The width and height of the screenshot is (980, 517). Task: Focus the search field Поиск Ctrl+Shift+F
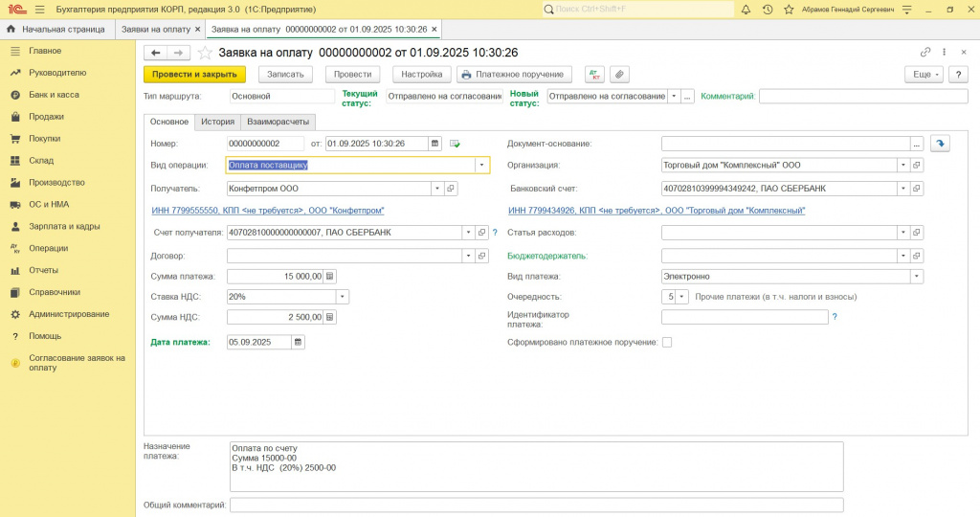[638, 10]
